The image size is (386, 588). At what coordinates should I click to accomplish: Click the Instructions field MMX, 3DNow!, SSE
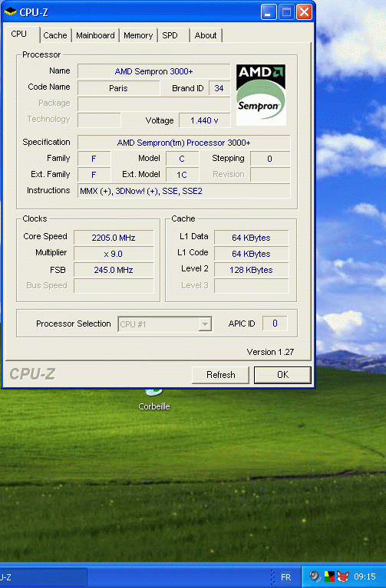(x=184, y=191)
